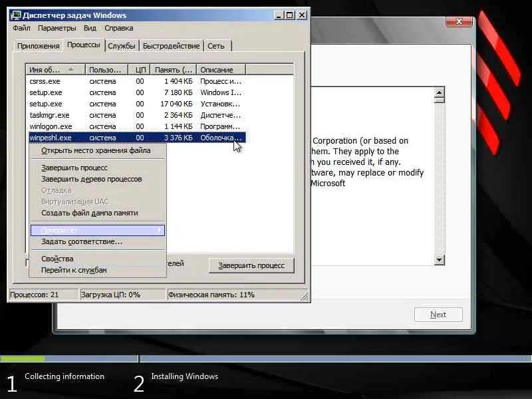Image resolution: width=532 pixels, height=399 pixels.
Task: Open the Параметры menu
Action: [57, 28]
